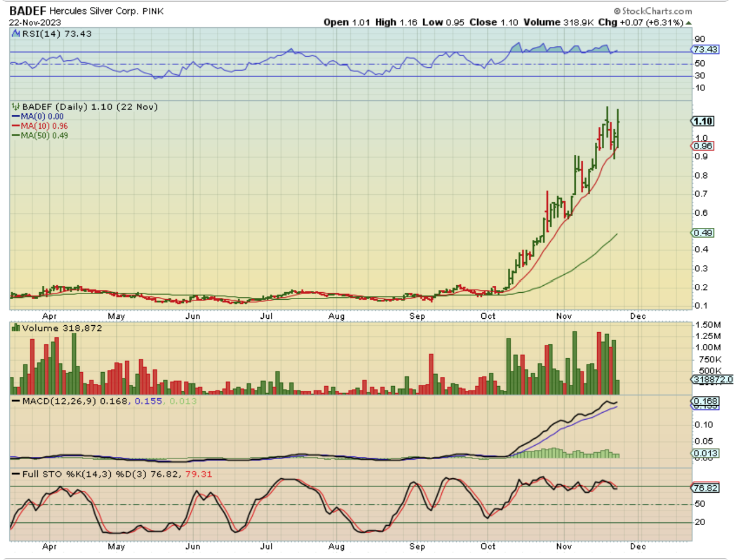Click the 318872.0 volume value tag

pyautogui.click(x=713, y=380)
